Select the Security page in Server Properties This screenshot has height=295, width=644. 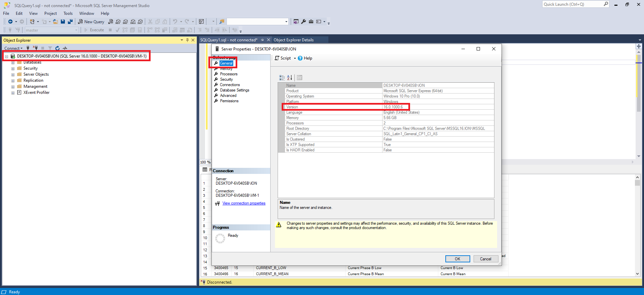(226, 79)
